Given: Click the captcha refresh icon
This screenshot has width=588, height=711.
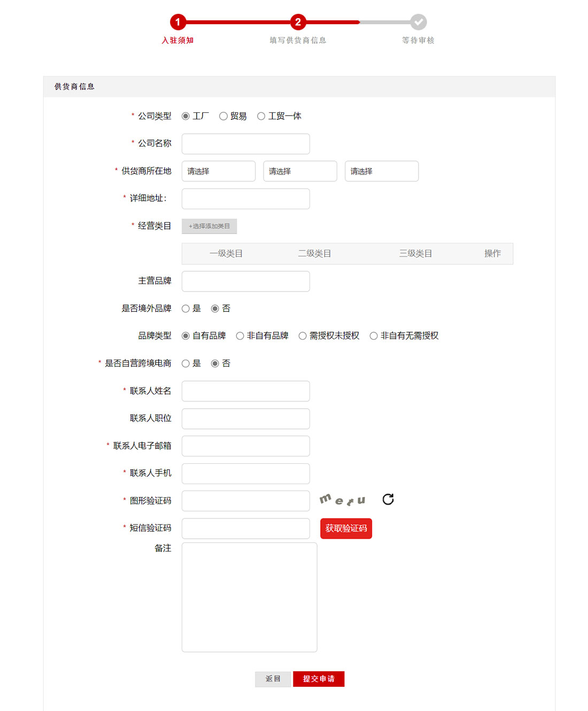Looking at the screenshot, I should (388, 499).
